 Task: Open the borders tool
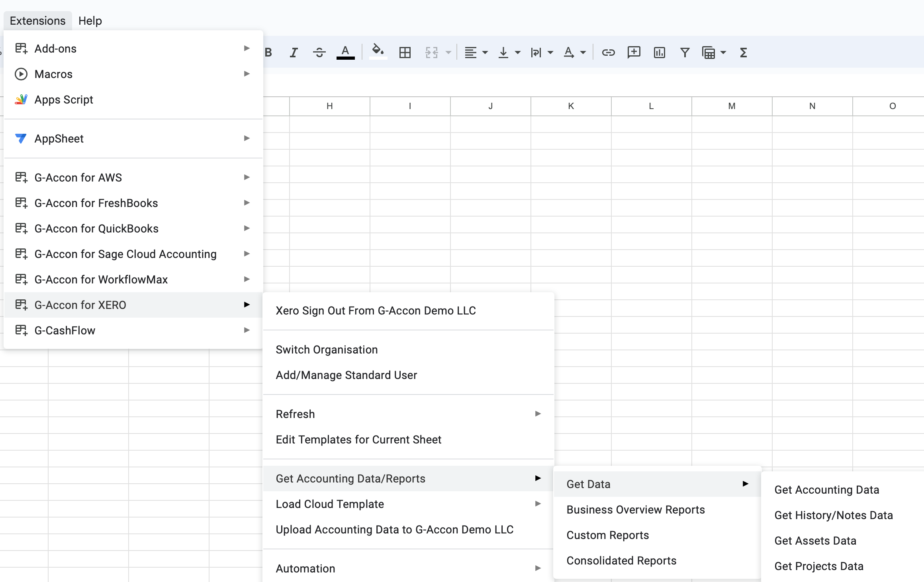click(x=405, y=53)
